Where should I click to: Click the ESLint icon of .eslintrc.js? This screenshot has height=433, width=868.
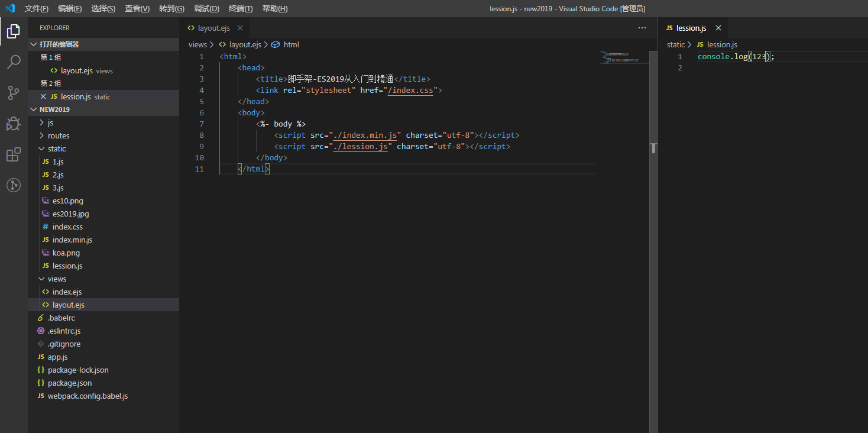[x=41, y=331]
